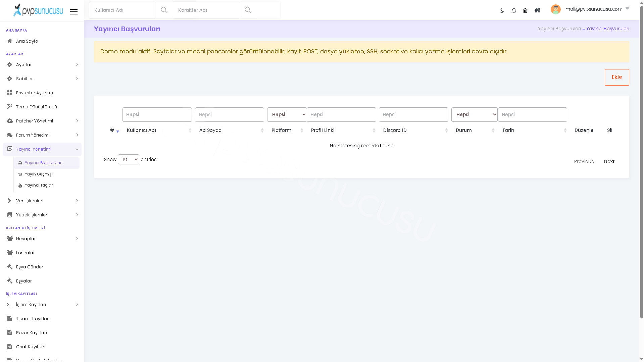The width and height of the screenshot is (644, 362).
Task: Click the Ekle button
Action: (x=617, y=77)
